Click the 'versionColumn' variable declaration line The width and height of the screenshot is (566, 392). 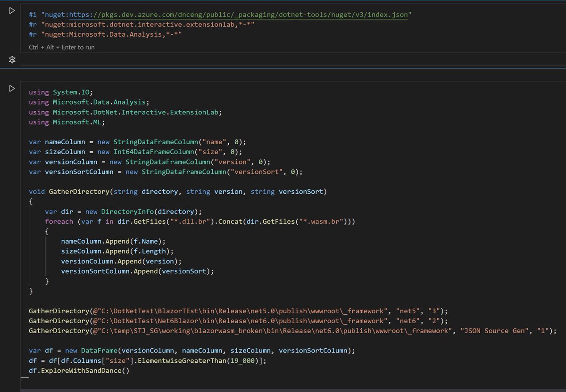tap(150, 162)
